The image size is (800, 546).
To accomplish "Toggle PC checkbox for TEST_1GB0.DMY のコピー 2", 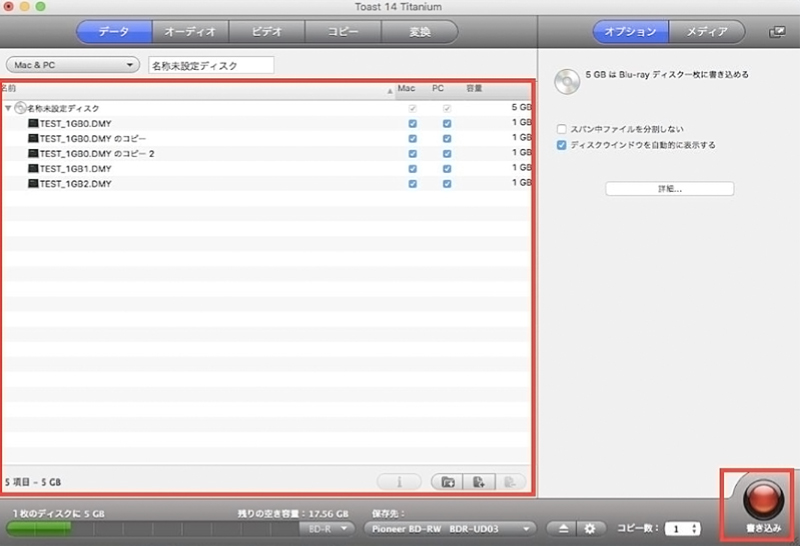I will click(447, 154).
